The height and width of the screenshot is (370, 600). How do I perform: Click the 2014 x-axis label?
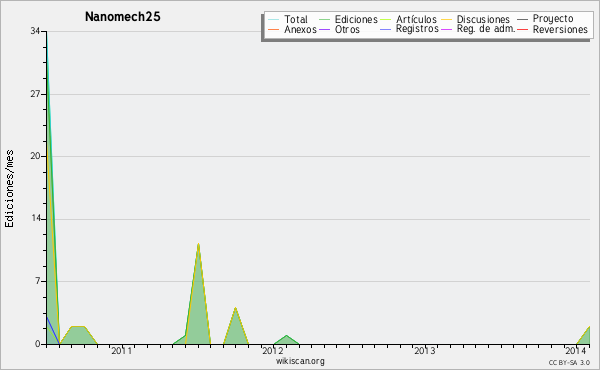[576, 350]
